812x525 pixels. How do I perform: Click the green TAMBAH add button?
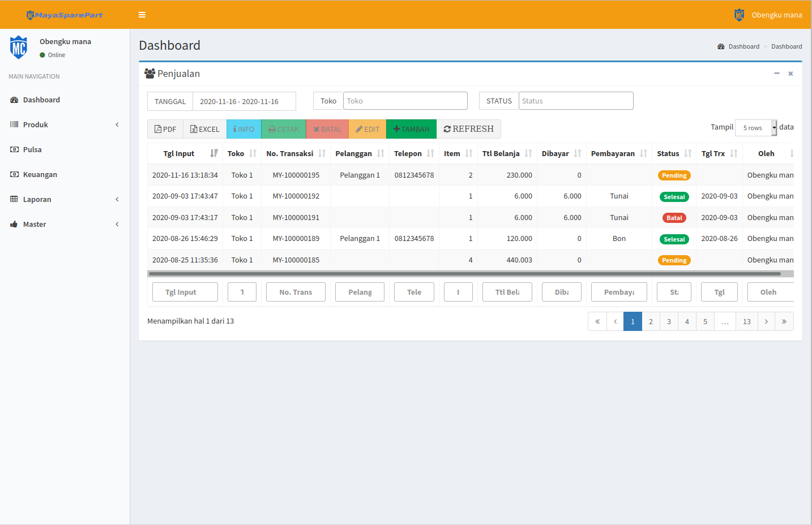411,129
